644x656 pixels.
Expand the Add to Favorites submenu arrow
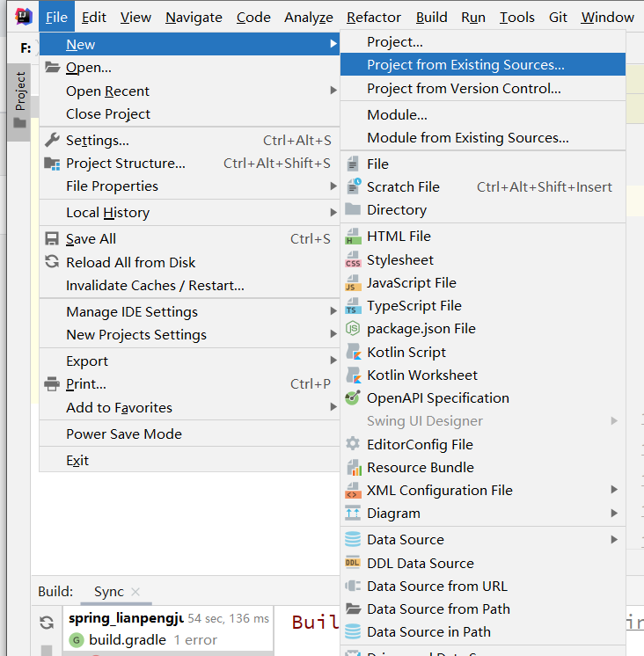pos(333,406)
